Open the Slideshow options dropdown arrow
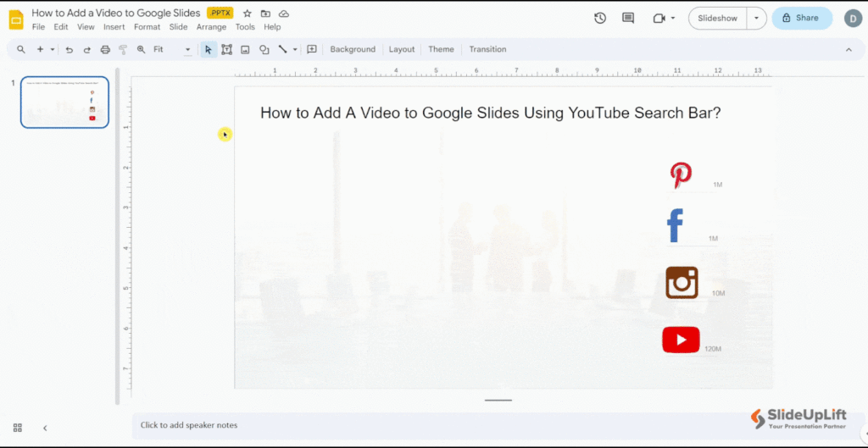This screenshot has height=448, width=868. 756,19
